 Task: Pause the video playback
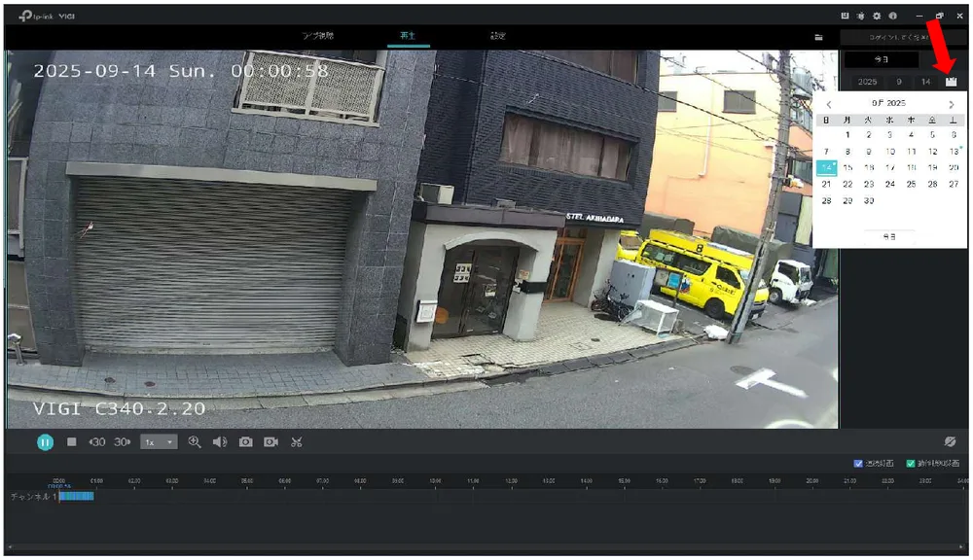pos(45,442)
